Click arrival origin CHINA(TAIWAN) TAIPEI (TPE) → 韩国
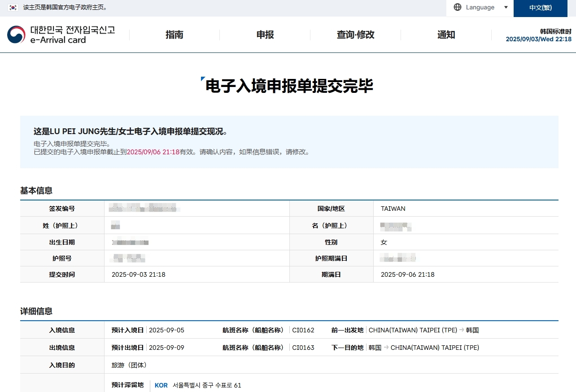This screenshot has height=392, width=576. pyautogui.click(x=424, y=330)
